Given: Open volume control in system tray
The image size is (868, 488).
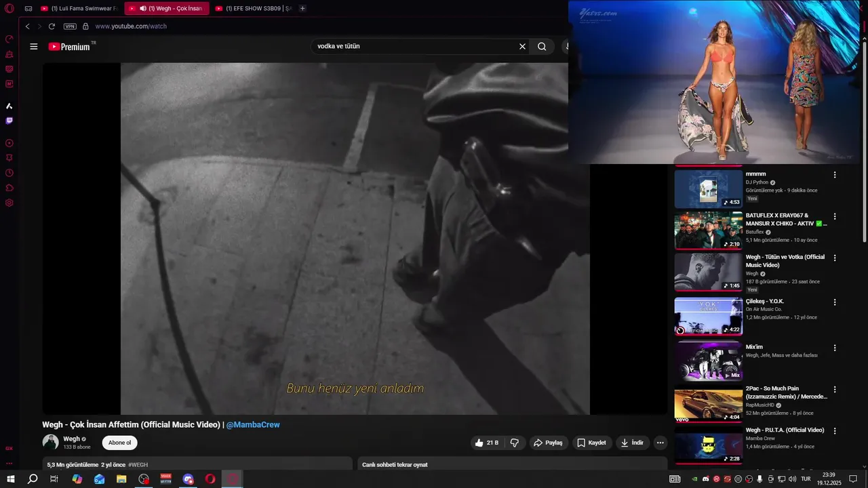Looking at the screenshot, I should pos(792,479).
